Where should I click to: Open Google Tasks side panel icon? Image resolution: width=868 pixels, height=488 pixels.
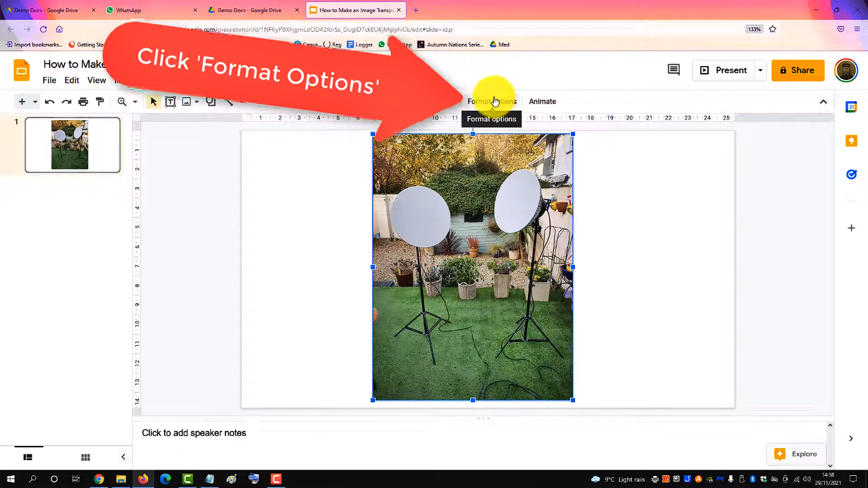[x=851, y=174]
